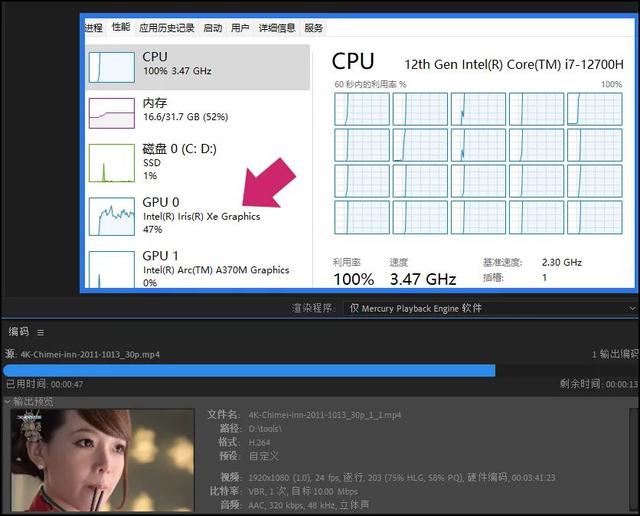The image size is (640, 516).
Task: Click the blue encoding progress bar
Action: [249, 371]
